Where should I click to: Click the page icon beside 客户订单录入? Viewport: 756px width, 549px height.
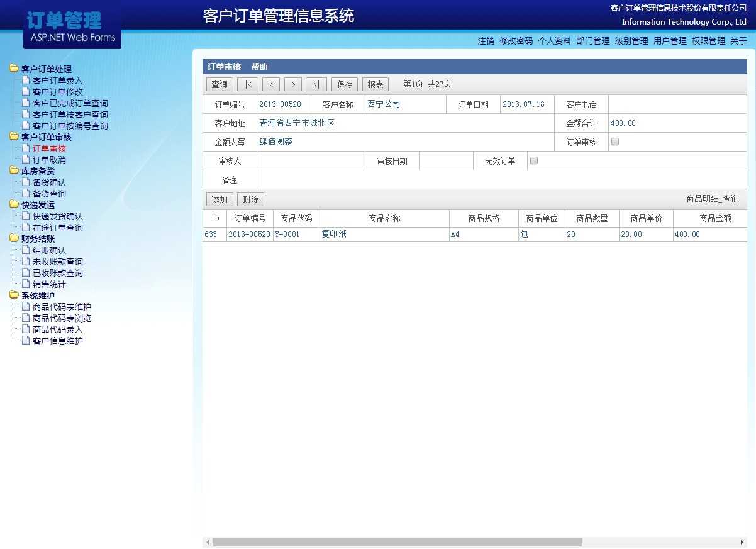point(26,80)
